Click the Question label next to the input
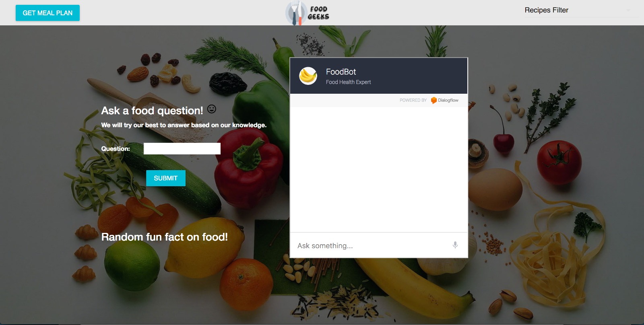Screen dimensions: 644x325 coord(116,149)
